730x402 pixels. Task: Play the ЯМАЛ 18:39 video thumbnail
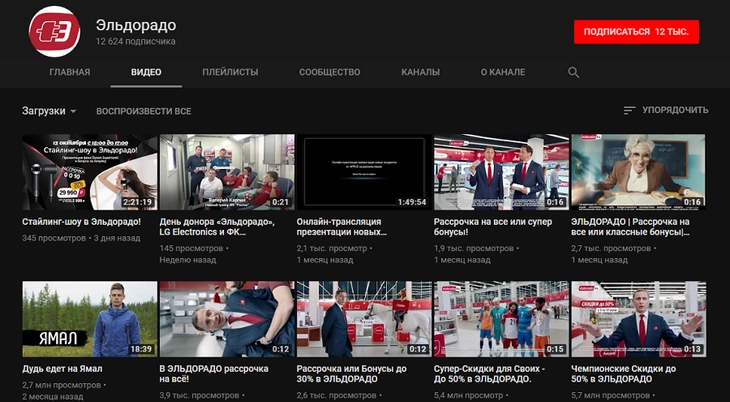(90, 319)
